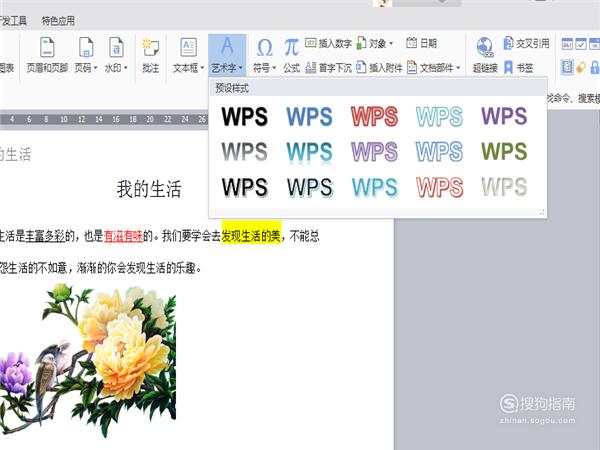Click the 水印 watermark icon
The width and height of the screenshot is (600, 450).
coord(116,47)
